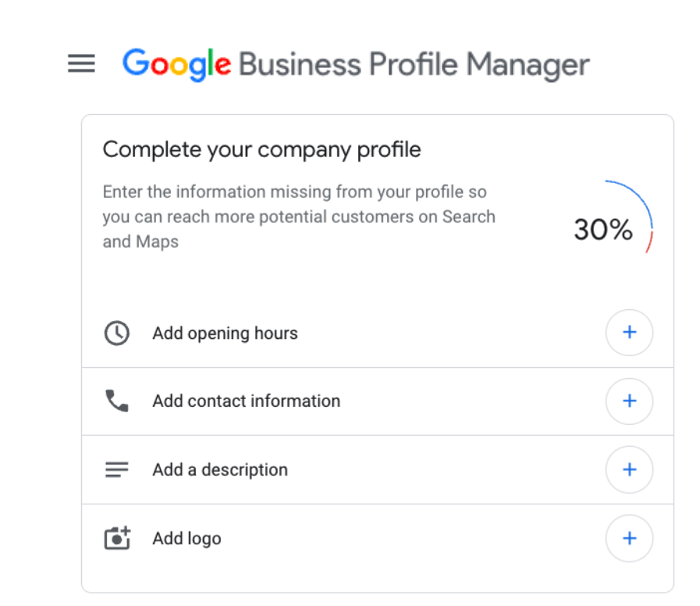The height and width of the screenshot is (606, 700).
Task: Expand profile completion details via plus control
Action: point(629,333)
